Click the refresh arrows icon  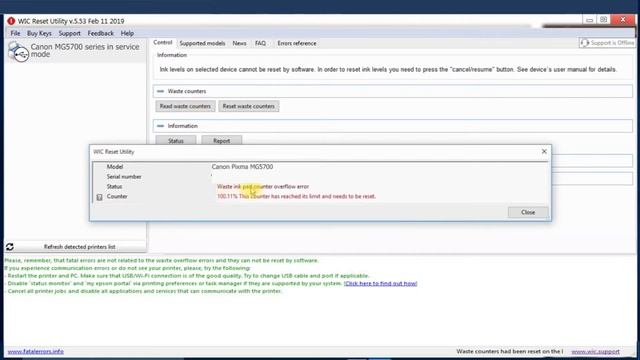10,247
